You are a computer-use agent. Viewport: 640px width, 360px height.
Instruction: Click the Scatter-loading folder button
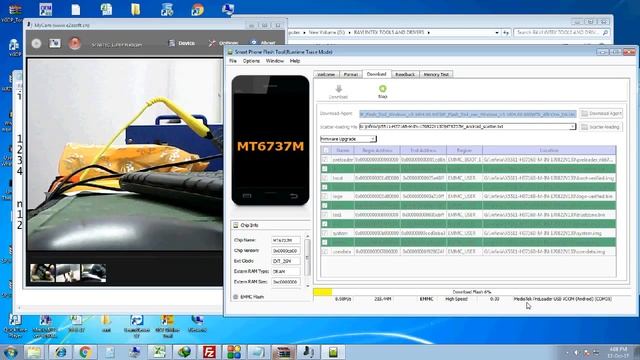click(602, 127)
